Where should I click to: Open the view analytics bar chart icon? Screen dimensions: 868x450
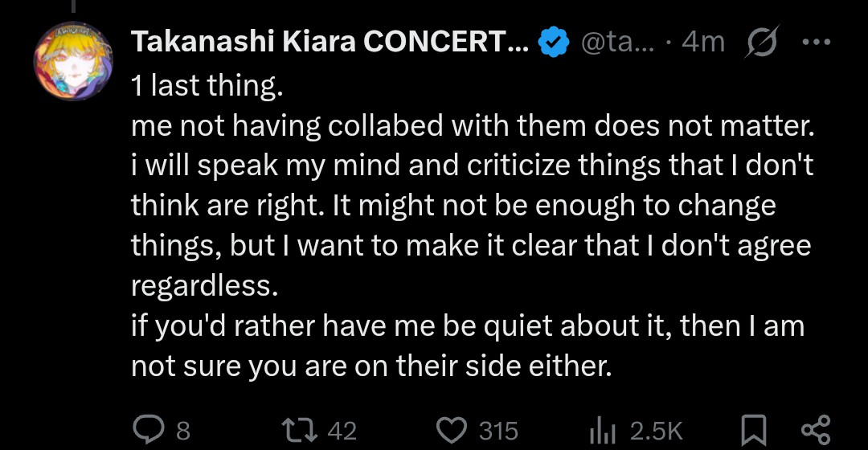(602, 430)
